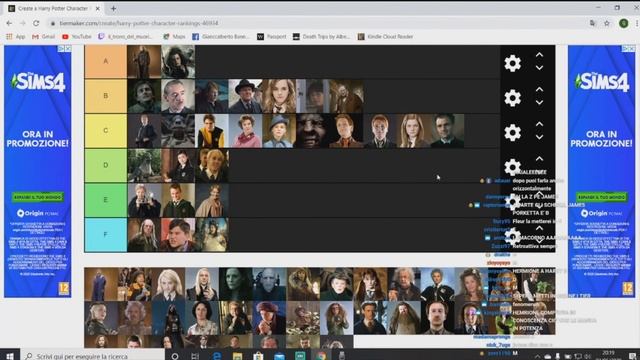Open Cortana circle in taskbar
640x360 pixels.
(x=175, y=356)
